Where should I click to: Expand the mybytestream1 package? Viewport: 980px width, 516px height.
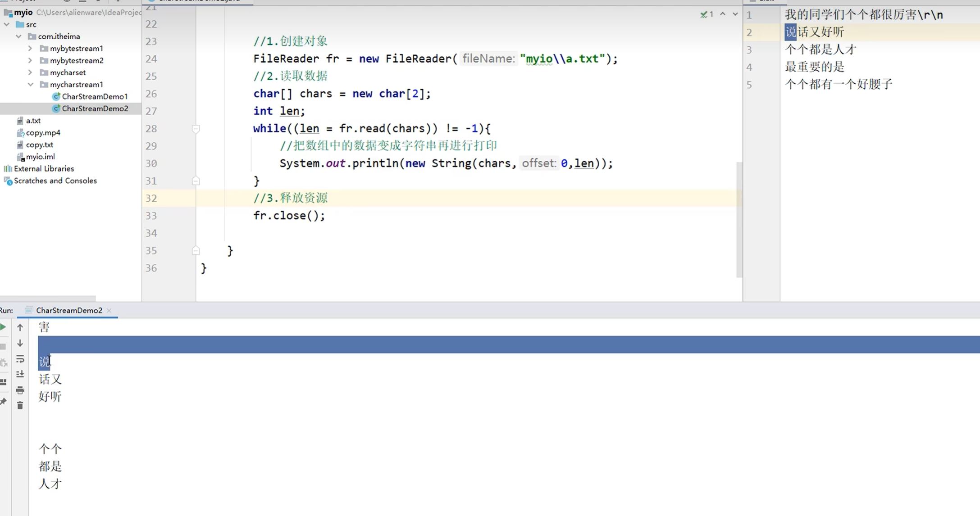30,48
